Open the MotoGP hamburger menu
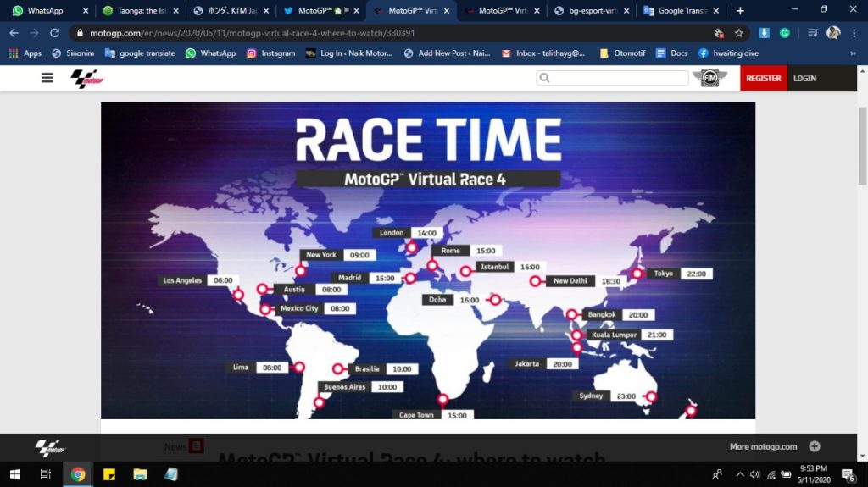The image size is (868, 487). (x=47, y=78)
